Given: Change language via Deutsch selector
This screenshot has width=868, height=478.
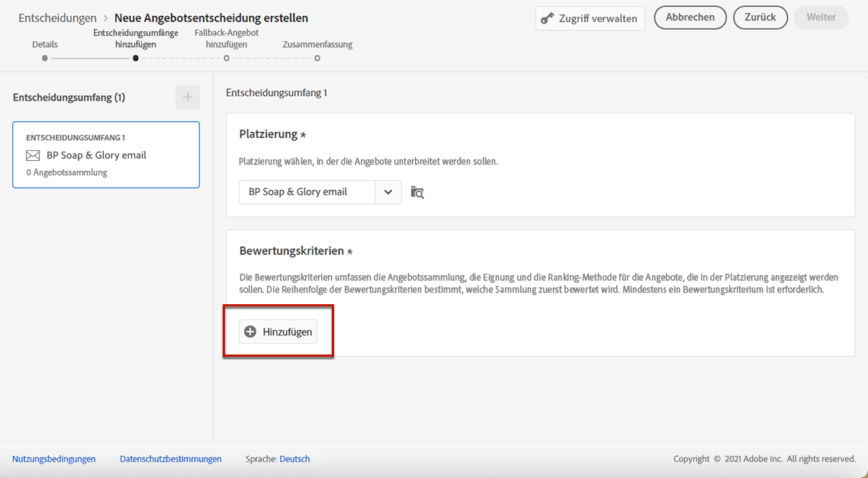Looking at the screenshot, I should pyautogui.click(x=294, y=459).
